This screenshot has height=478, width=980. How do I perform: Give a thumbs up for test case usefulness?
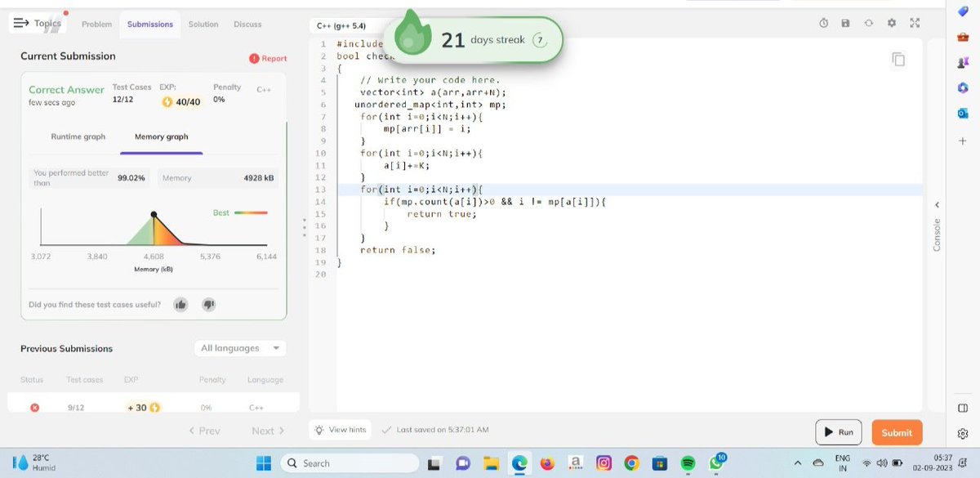click(180, 304)
